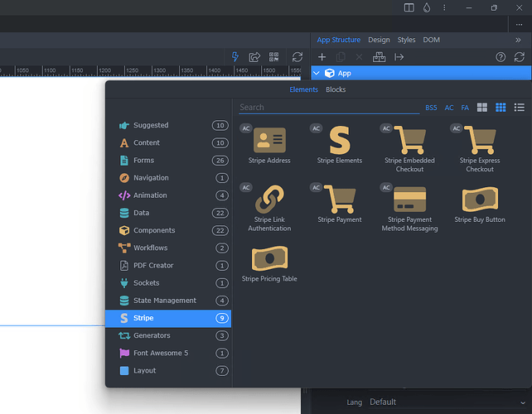This screenshot has height=414, width=532.
Task: Click the share/export icon in canvas toolbar
Action: tap(254, 57)
